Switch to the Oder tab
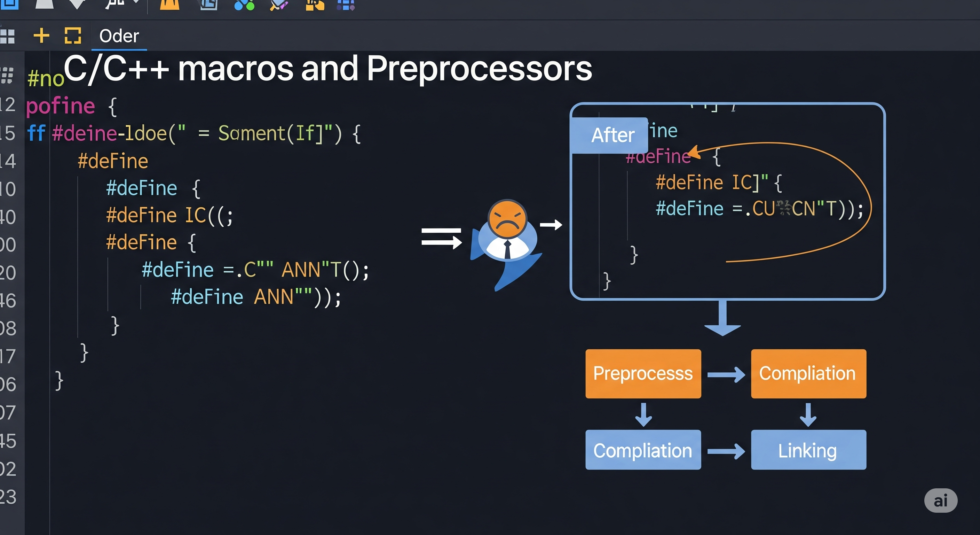The image size is (980, 535). point(119,36)
